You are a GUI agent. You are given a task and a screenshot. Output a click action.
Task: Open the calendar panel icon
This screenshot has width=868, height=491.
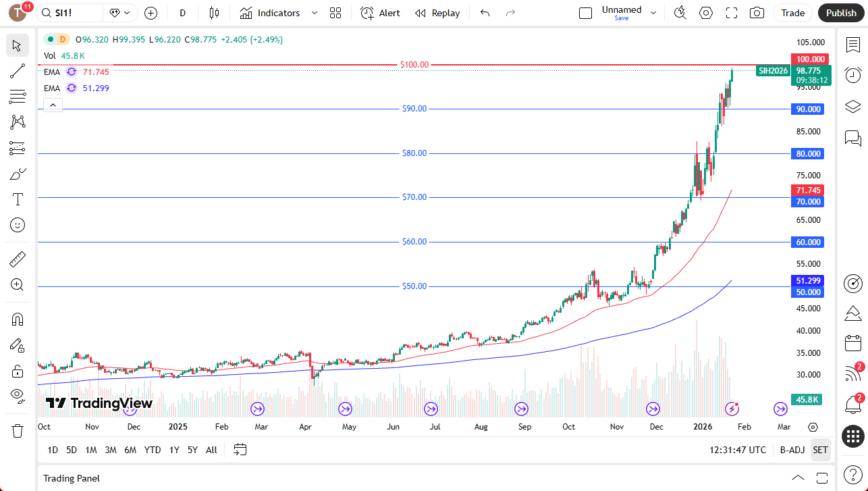pyautogui.click(x=853, y=343)
